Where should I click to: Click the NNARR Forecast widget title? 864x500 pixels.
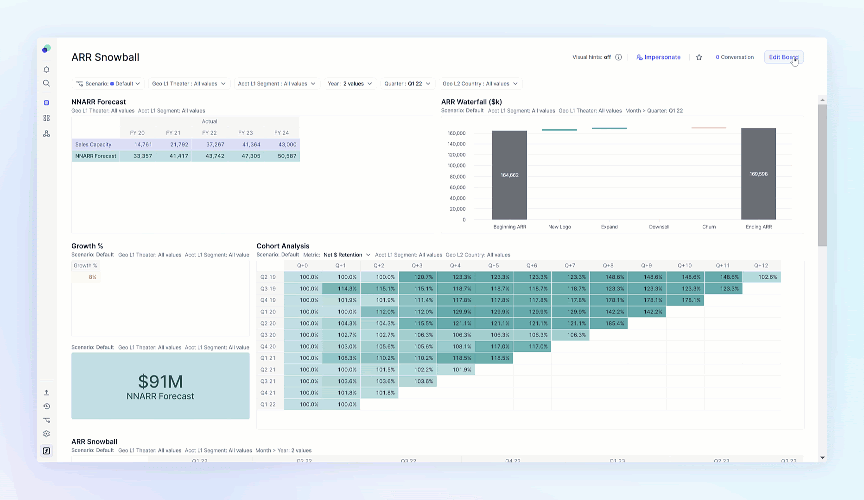coord(99,102)
